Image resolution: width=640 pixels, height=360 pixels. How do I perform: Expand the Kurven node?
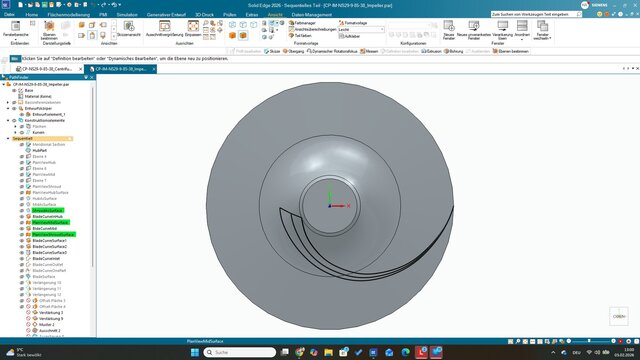pos(16,133)
